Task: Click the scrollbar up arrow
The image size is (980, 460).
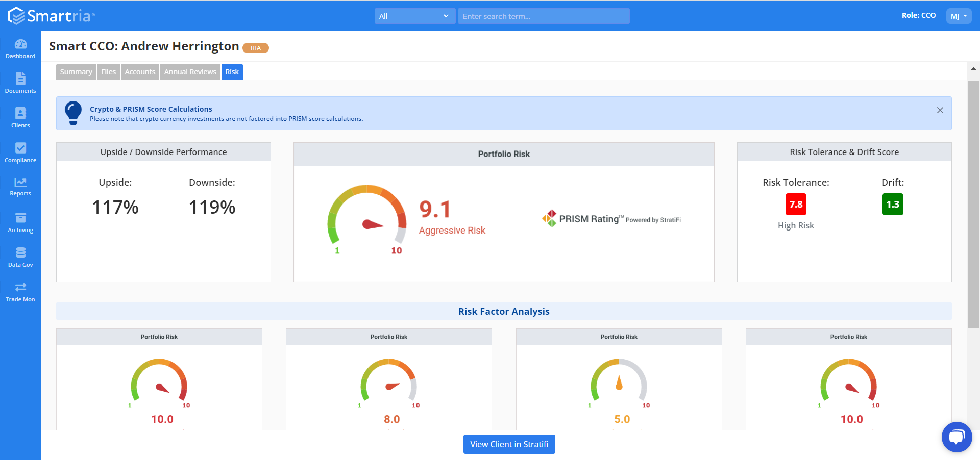Action: [x=973, y=68]
